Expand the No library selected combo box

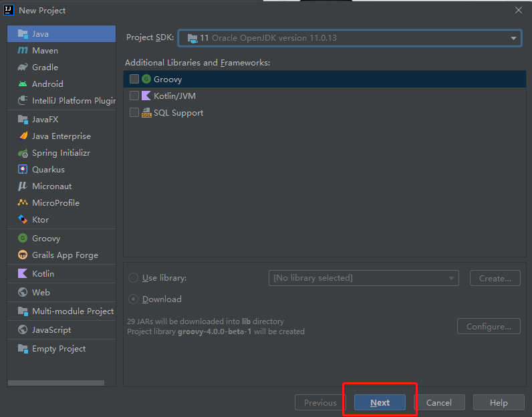tap(364, 278)
